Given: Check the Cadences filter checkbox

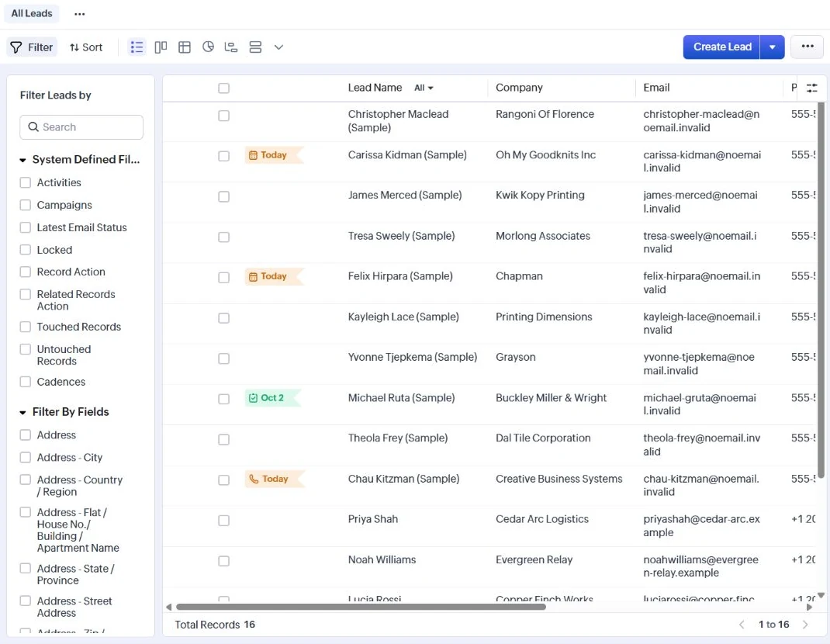Looking at the screenshot, I should click(x=25, y=382).
